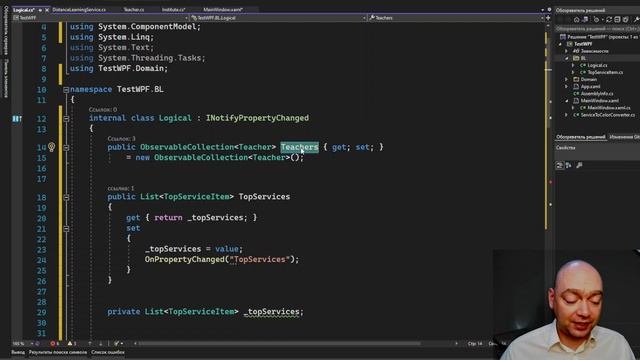
Task: Select TopServiceItem.cs in Solution Explorer
Action: tap(605, 72)
